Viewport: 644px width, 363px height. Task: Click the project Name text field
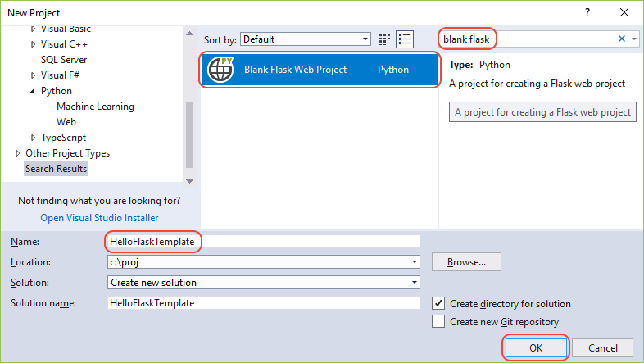262,242
